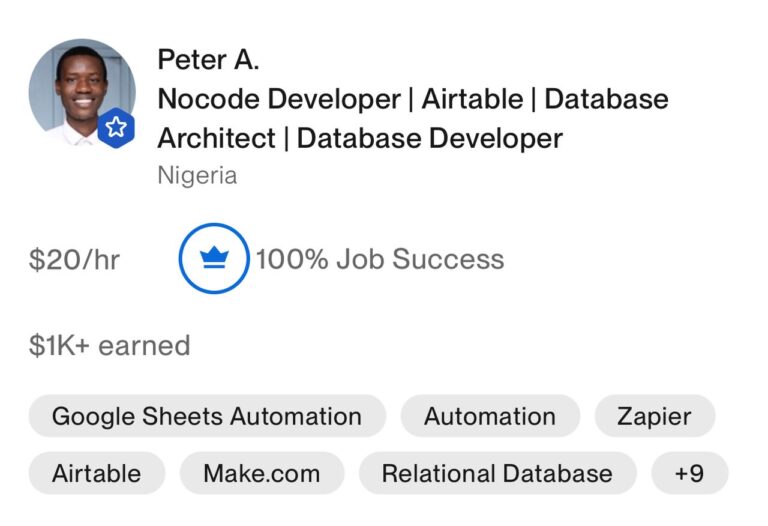Open Peter A.'s profile photo
Viewport: 768px width, 526px height.
click(82, 93)
